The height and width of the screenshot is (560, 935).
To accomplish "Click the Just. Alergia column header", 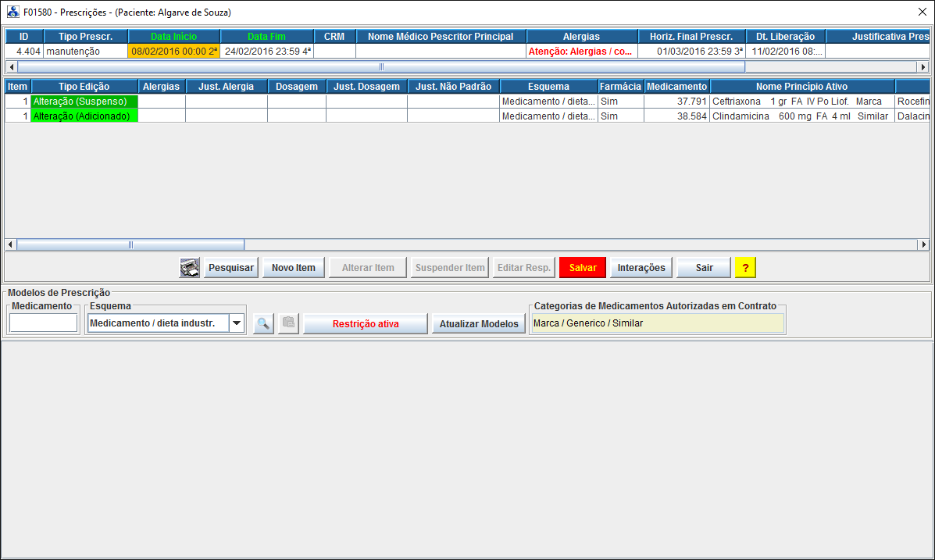I will pos(226,87).
